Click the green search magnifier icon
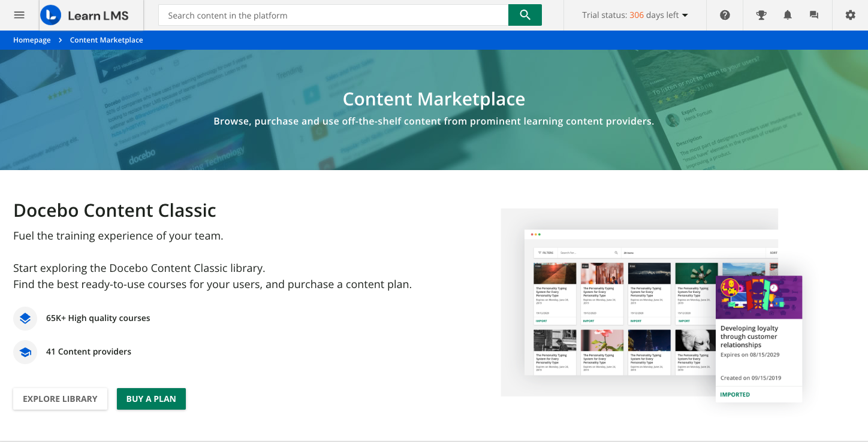The image size is (868, 442). click(x=525, y=15)
